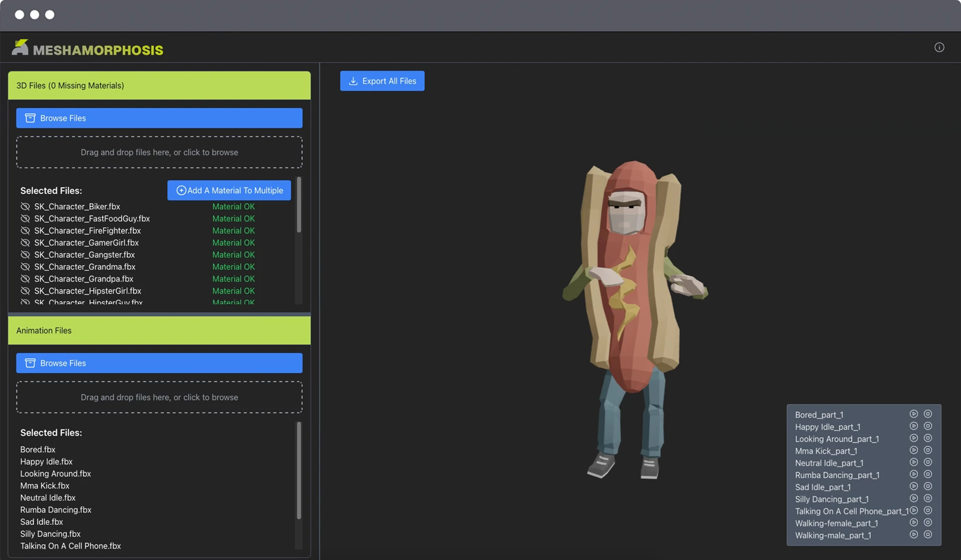Toggle visibility of SK_Character_GamerGirl.fbx
The height and width of the screenshot is (560, 961).
click(x=25, y=243)
